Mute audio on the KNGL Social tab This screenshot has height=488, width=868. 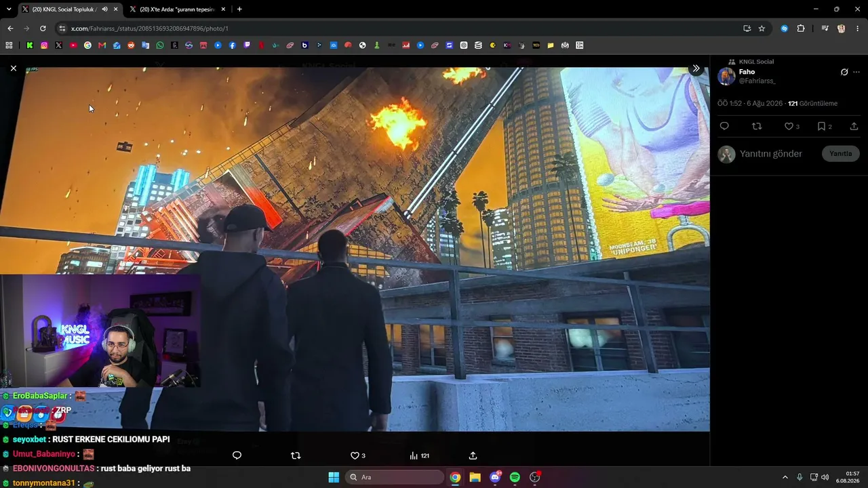click(104, 9)
